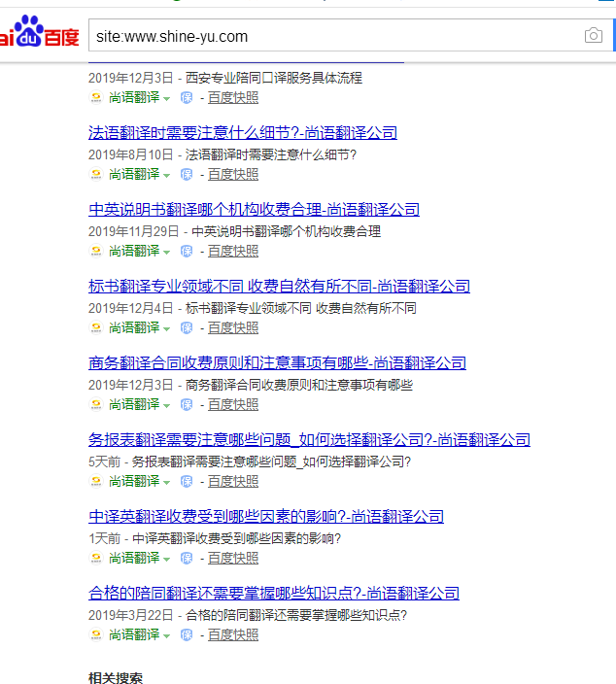
Task: Click site favicon under 合格的陪同翻译 result
Action: click(x=96, y=634)
